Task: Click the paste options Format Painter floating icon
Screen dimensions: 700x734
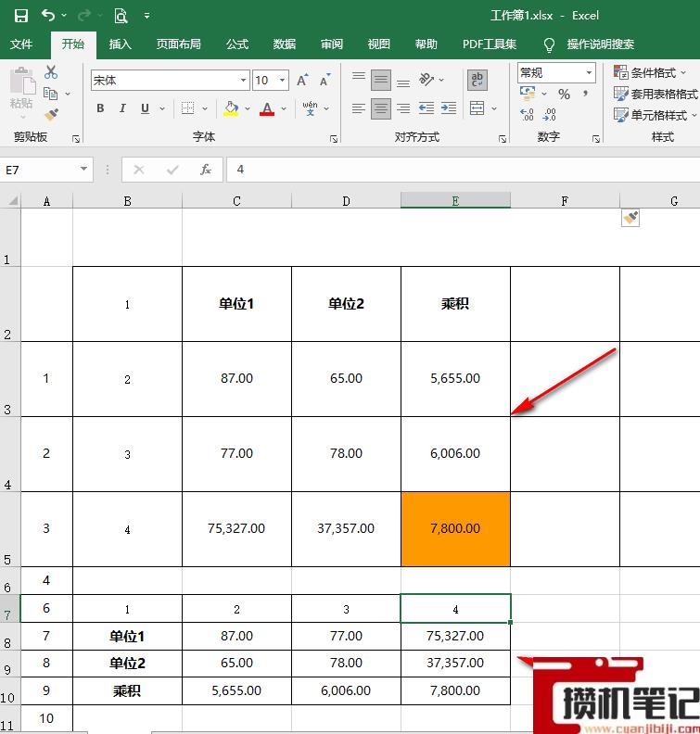Action: point(630,218)
